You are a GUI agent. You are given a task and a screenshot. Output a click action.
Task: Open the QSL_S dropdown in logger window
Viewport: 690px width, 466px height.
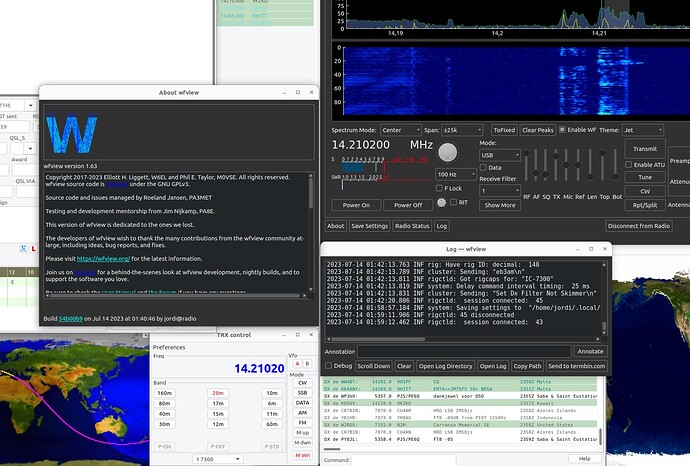(x=30, y=148)
